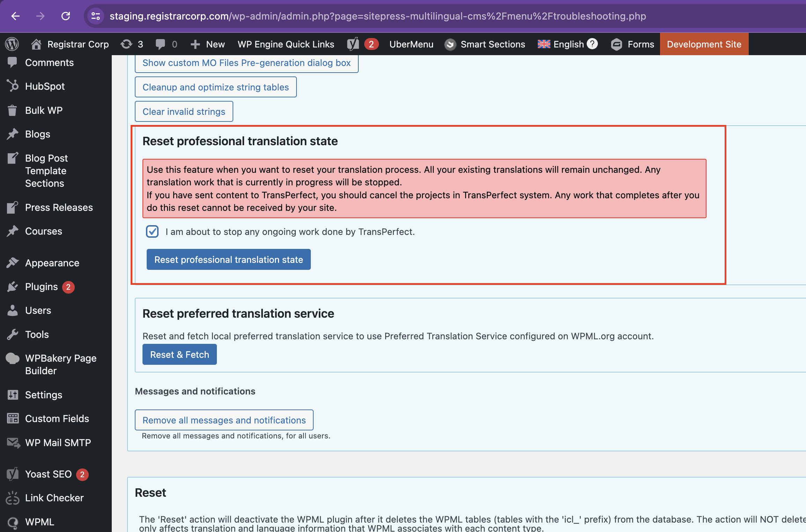Click the Link Checker sidebar icon
The width and height of the screenshot is (806, 532).
[13, 498]
